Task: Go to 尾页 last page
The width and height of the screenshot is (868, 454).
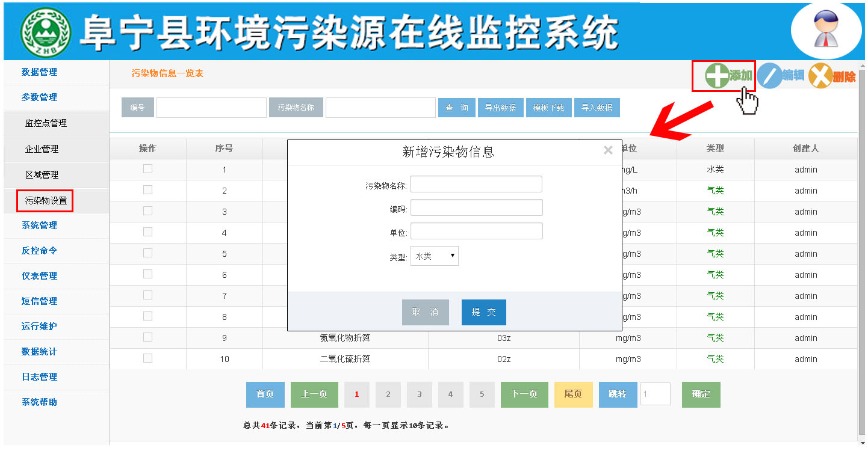Action: pyautogui.click(x=574, y=394)
